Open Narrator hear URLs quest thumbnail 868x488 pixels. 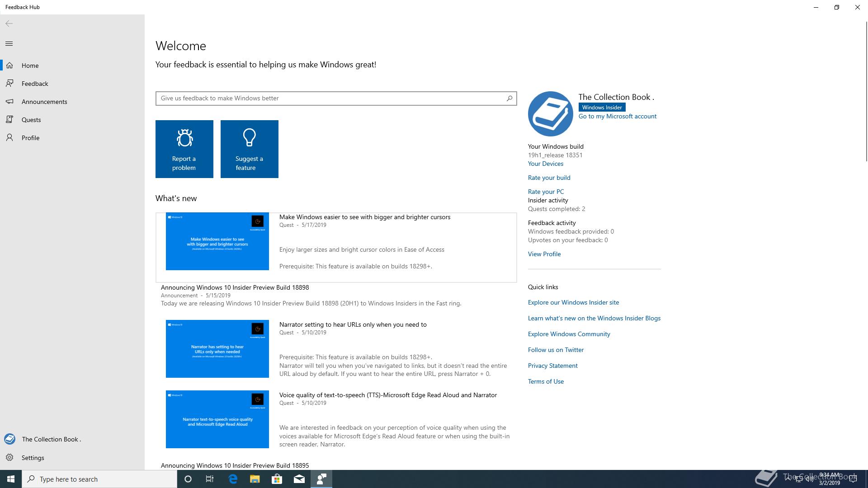coord(217,349)
